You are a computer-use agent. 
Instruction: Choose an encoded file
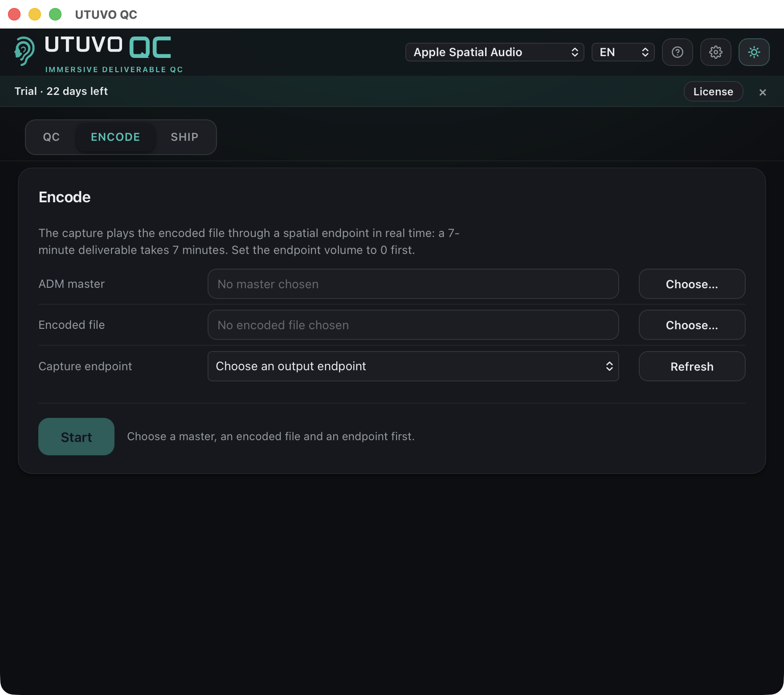(x=692, y=325)
